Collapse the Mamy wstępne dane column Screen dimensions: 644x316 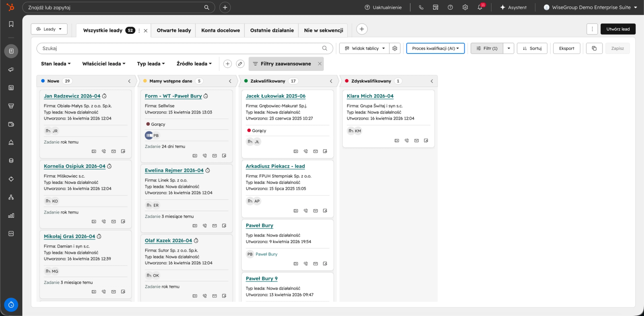tap(230, 81)
